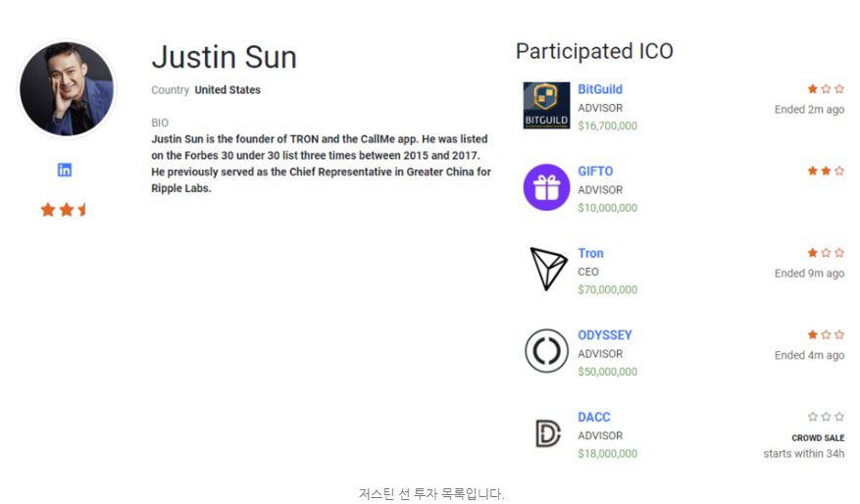This screenshot has height=504, width=860.
Task: Click the ODYSSEY circular logo
Action: coord(546,351)
